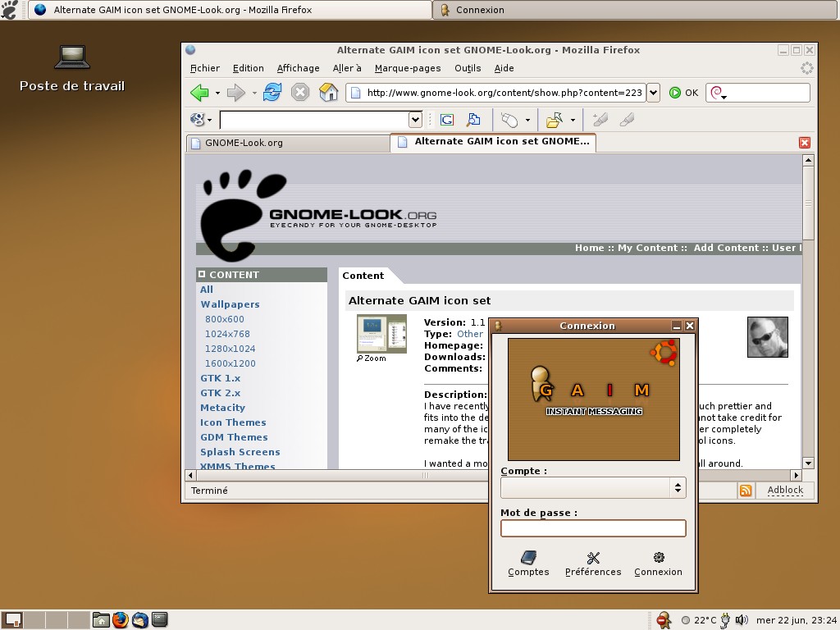
Task: Open the Outils menu
Action: [x=468, y=68]
